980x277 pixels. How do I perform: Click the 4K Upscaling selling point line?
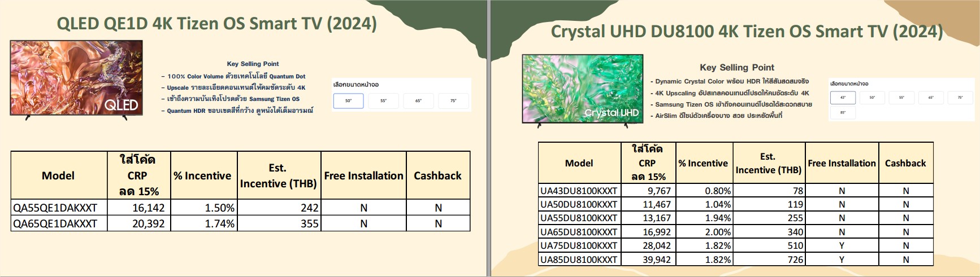tap(729, 93)
